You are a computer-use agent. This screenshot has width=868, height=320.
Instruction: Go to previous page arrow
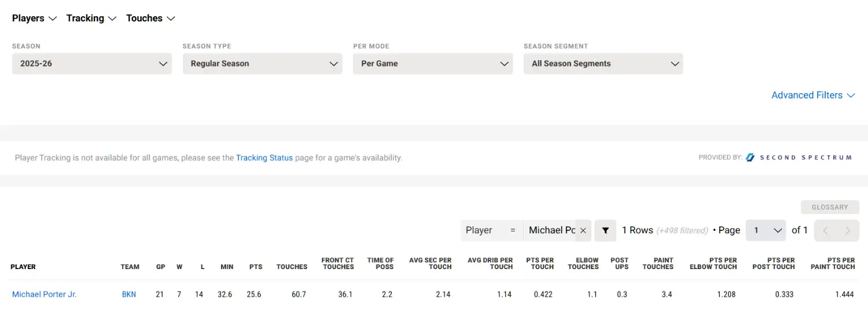tap(825, 230)
